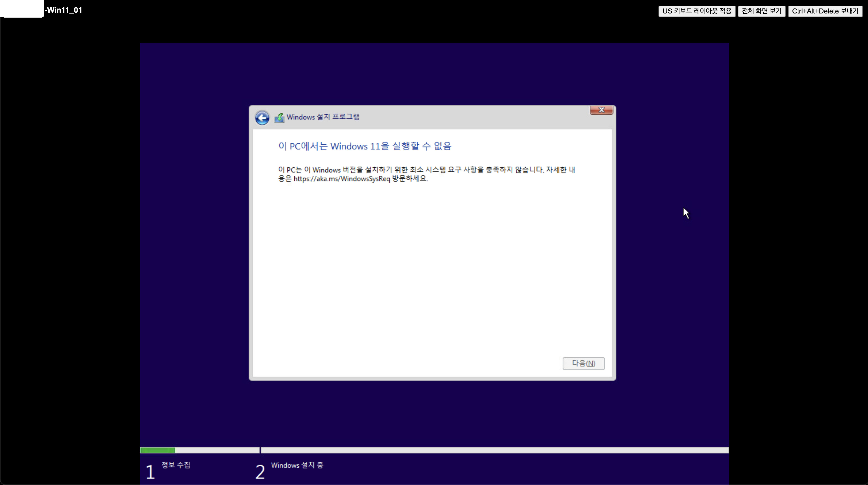
Task: Click the blue back arrow icon
Action: (262, 118)
